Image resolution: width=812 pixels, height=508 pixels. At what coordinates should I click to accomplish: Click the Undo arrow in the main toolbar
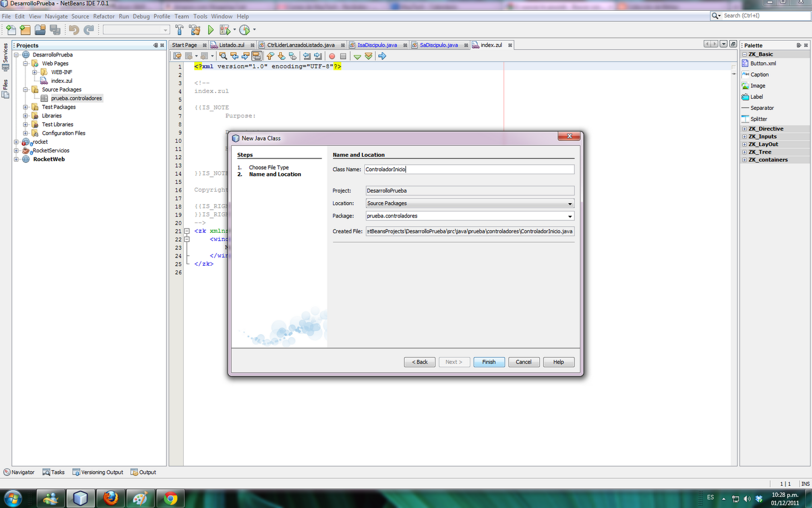tap(74, 30)
